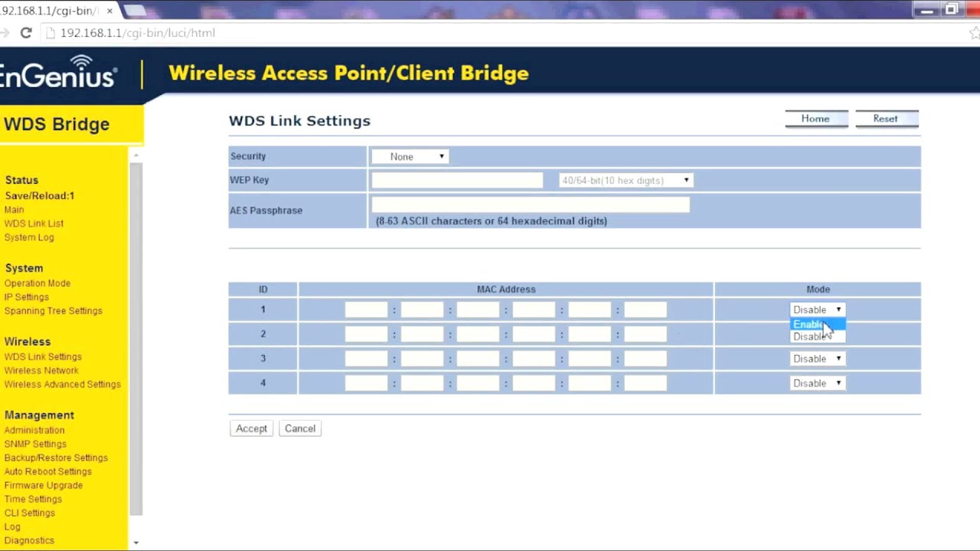The height and width of the screenshot is (551, 980).
Task: Click the ID column header
Action: (263, 289)
